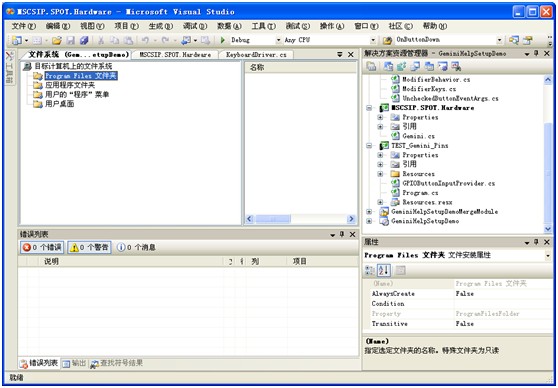Switch to the 输出 output tab
The image size is (558, 388).
[x=74, y=363]
